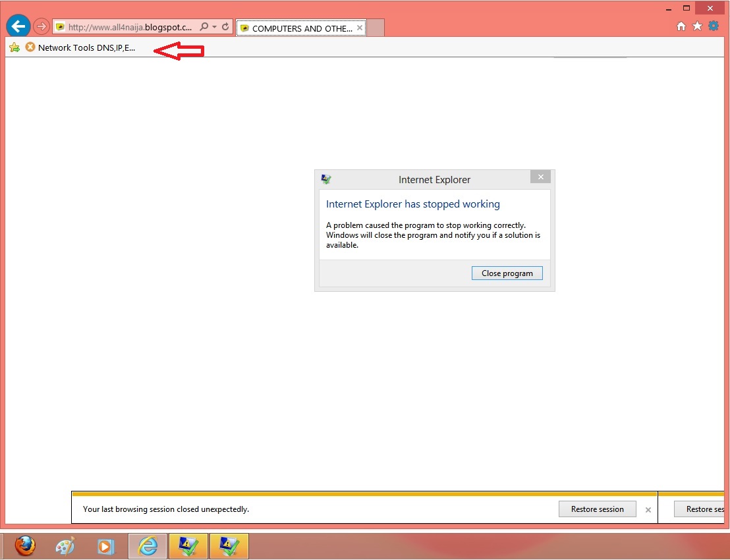Screen dimensions: 730x560
Task: Minimize the Internet Explorer window
Action: (x=669, y=9)
